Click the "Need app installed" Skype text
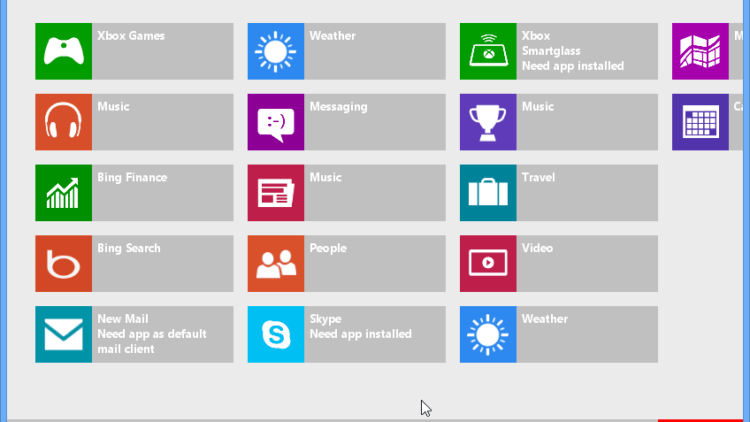This screenshot has height=422, width=750. click(x=360, y=334)
